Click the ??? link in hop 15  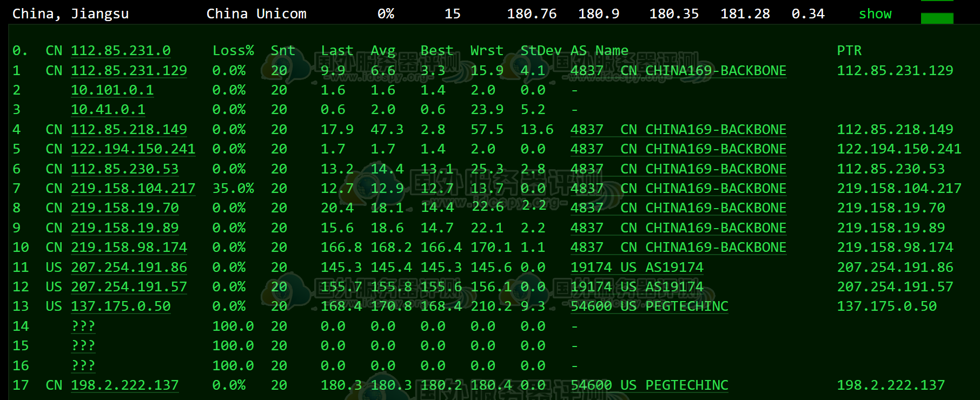click(x=83, y=346)
